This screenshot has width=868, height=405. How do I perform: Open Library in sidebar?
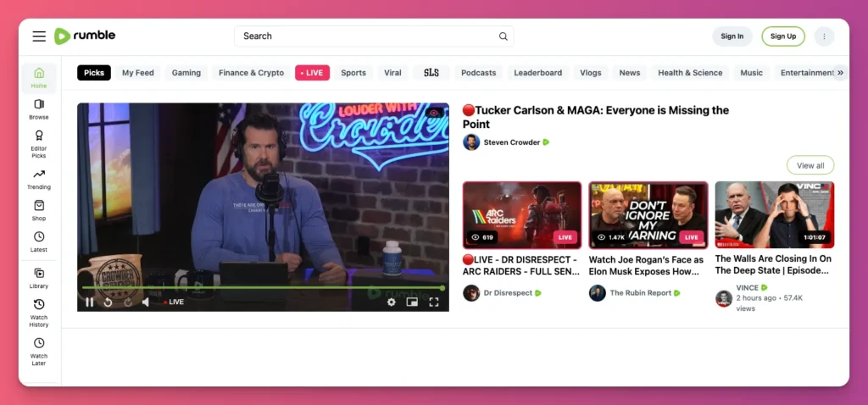coord(39,278)
